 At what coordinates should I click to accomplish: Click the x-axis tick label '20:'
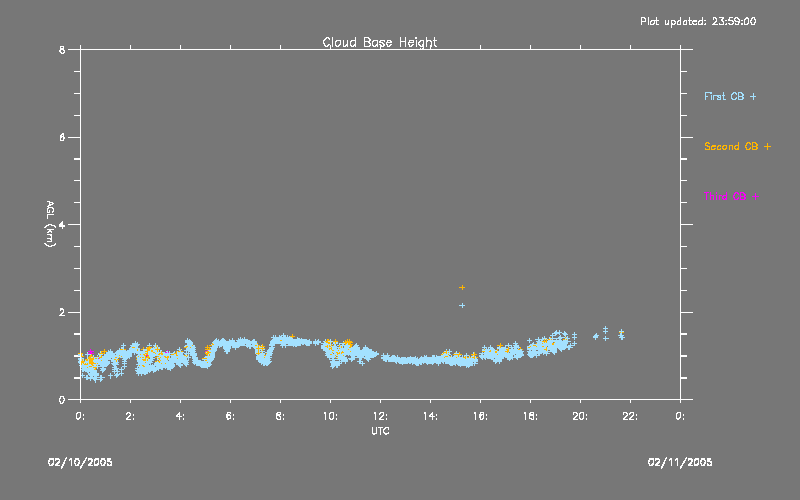pos(580,416)
